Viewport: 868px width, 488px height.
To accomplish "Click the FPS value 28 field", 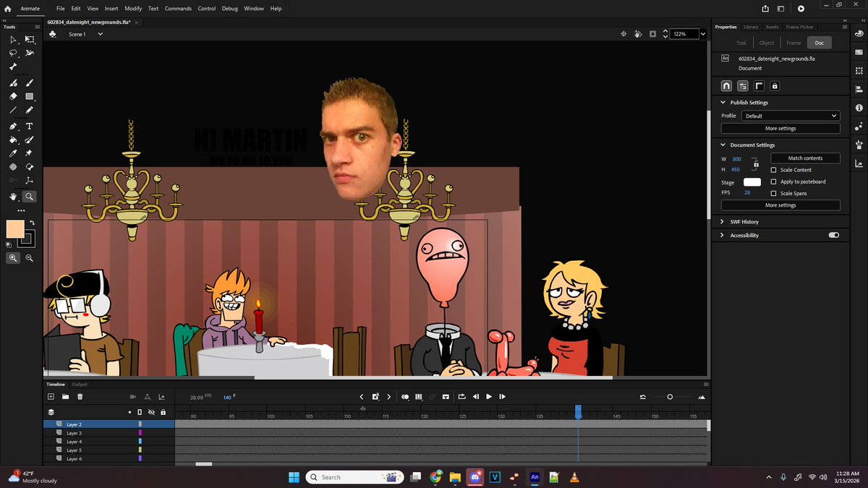I will [746, 193].
